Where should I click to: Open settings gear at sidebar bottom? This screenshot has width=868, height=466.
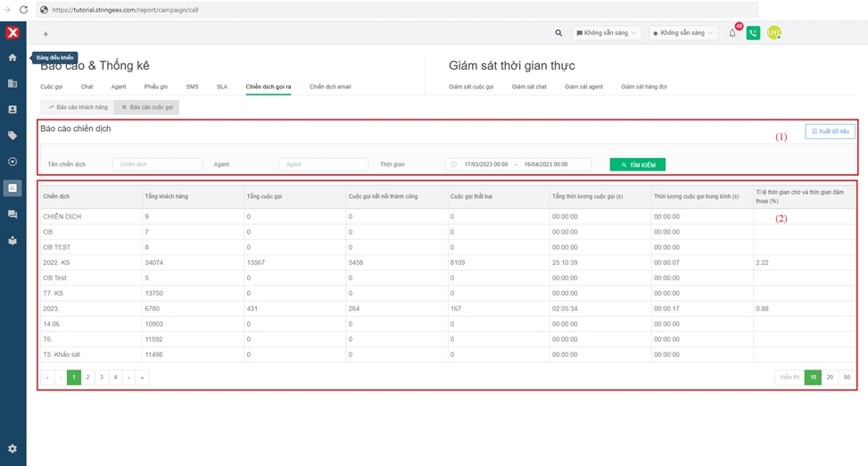(12, 448)
